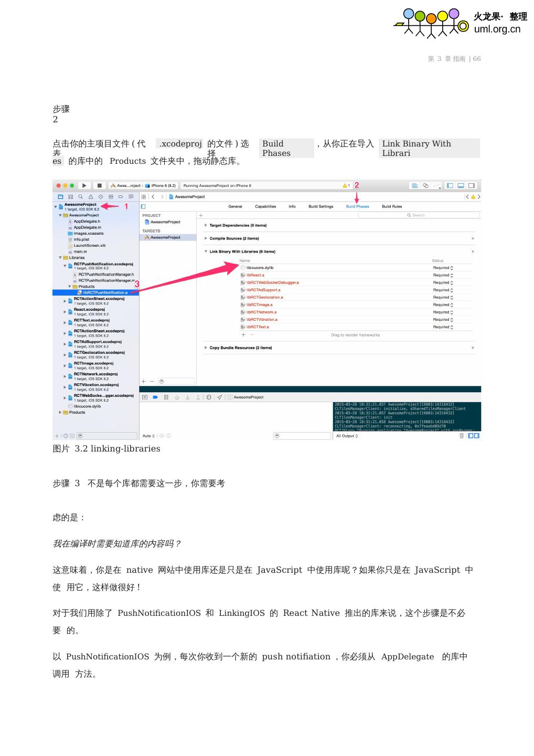Click the related items grid icon in jump bar
The width and height of the screenshot is (534, 756).
[x=144, y=197]
